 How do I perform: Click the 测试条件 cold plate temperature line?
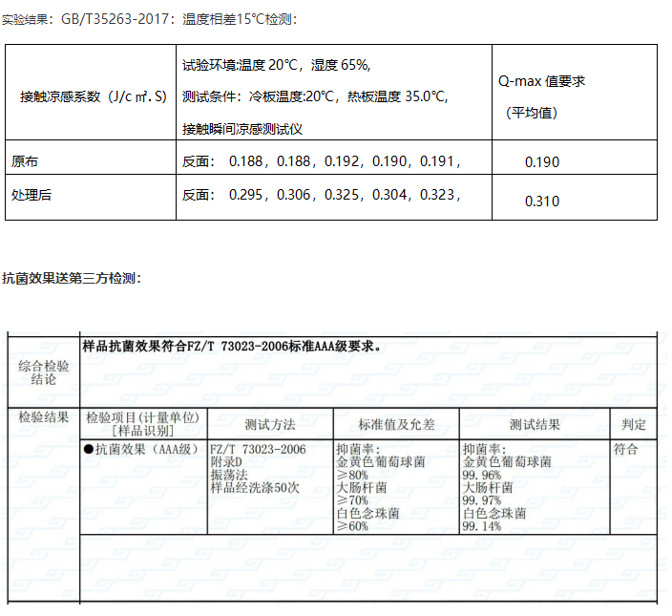tap(314, 96)
